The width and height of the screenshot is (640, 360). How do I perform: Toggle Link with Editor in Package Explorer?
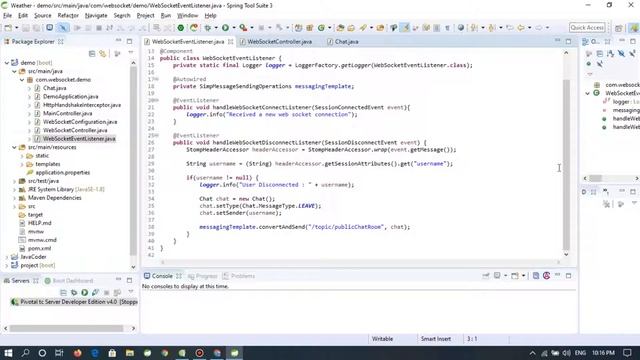pos(102,54)
